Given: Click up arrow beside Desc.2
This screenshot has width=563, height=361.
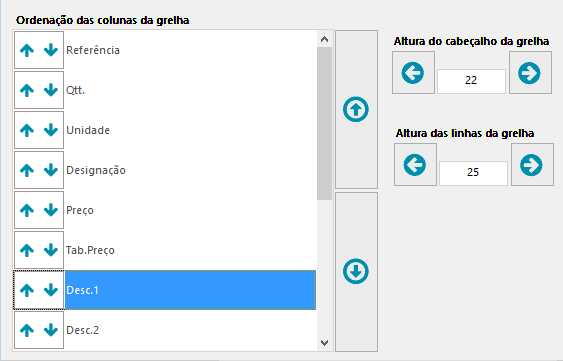Looking at the screenshot, I should pyautogui.click(x=27, y=330).
